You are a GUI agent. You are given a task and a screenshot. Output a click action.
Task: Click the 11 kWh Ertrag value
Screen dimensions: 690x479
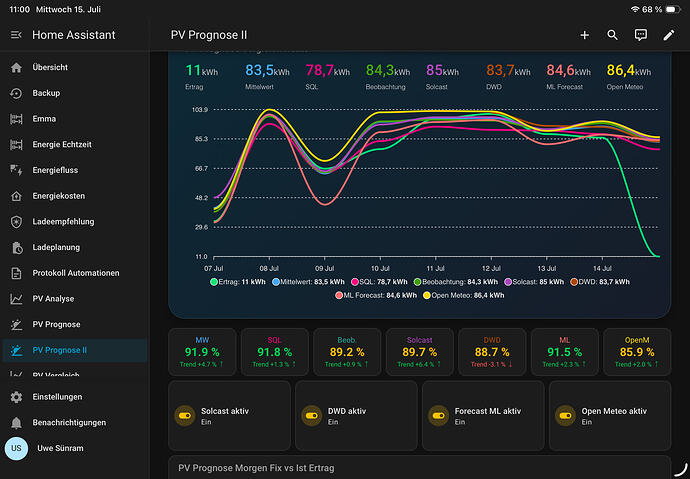click(201, 70)
